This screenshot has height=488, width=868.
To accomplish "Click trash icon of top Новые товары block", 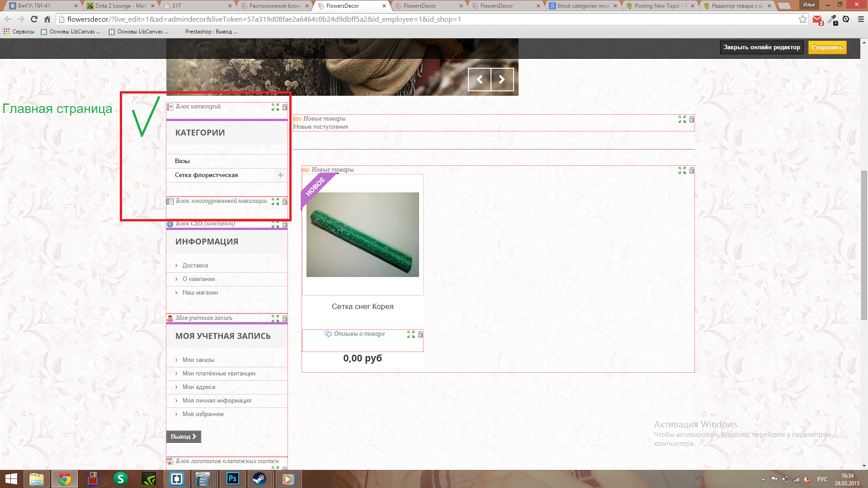I will click(x=692, y=119).
